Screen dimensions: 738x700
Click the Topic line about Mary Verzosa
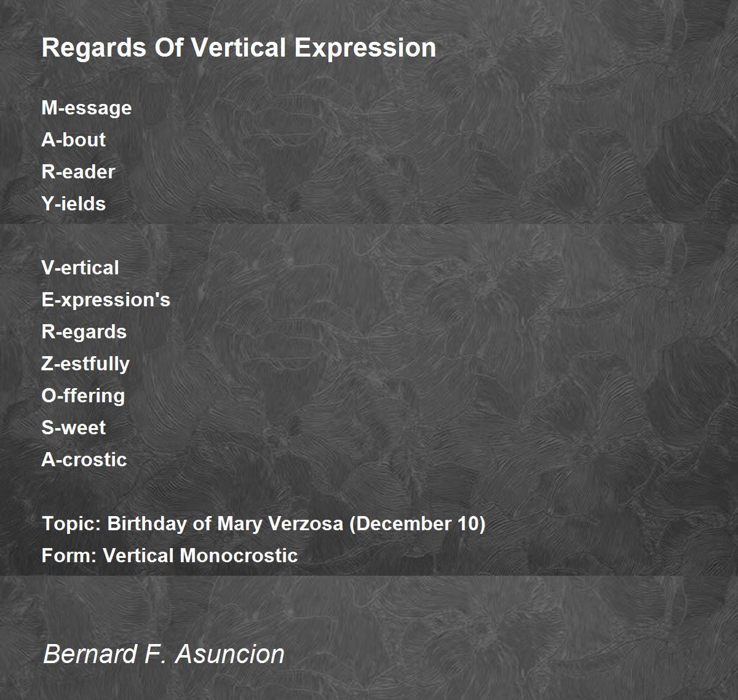point(263,524)
